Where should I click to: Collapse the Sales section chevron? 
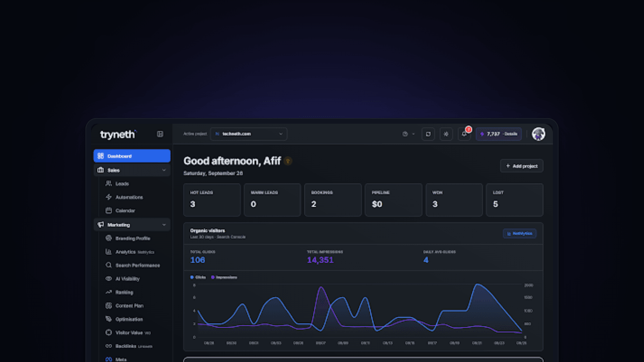point(164,170)
